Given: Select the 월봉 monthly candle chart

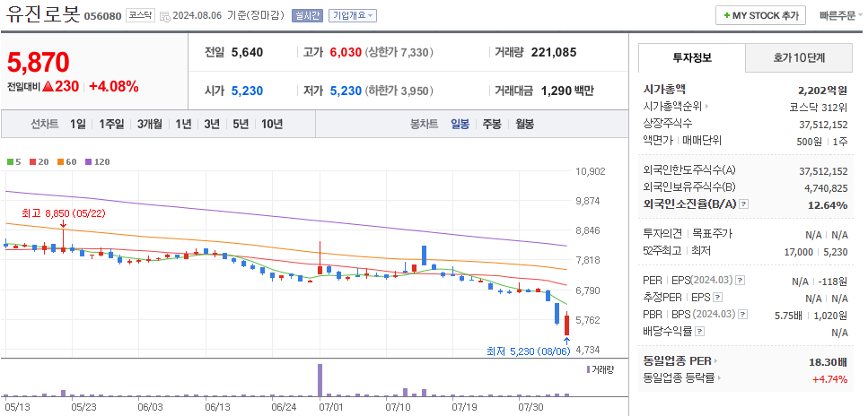Looking at the screenshot, I should 524,124.
